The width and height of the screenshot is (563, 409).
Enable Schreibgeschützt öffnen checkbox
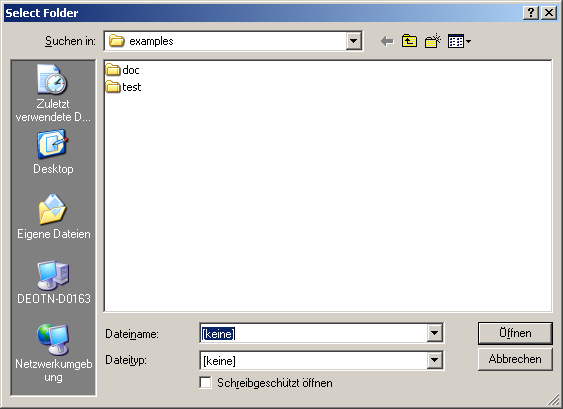click(x=205, y=383)
